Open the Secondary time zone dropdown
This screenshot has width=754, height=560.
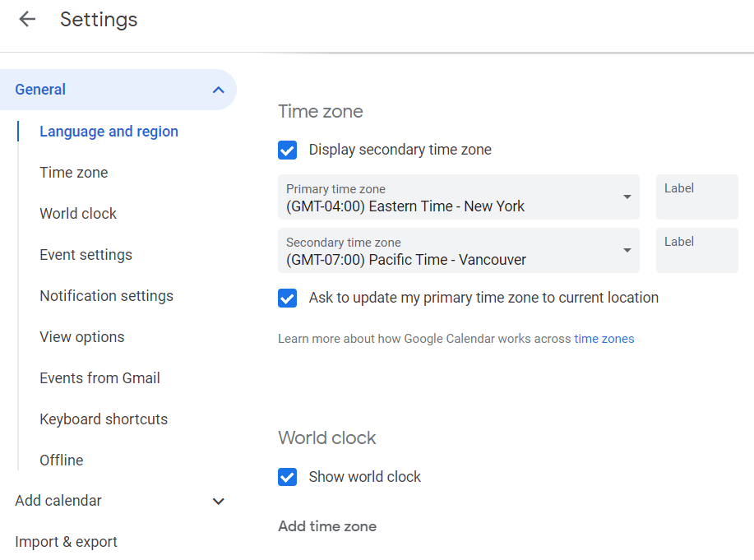[458, 251]
